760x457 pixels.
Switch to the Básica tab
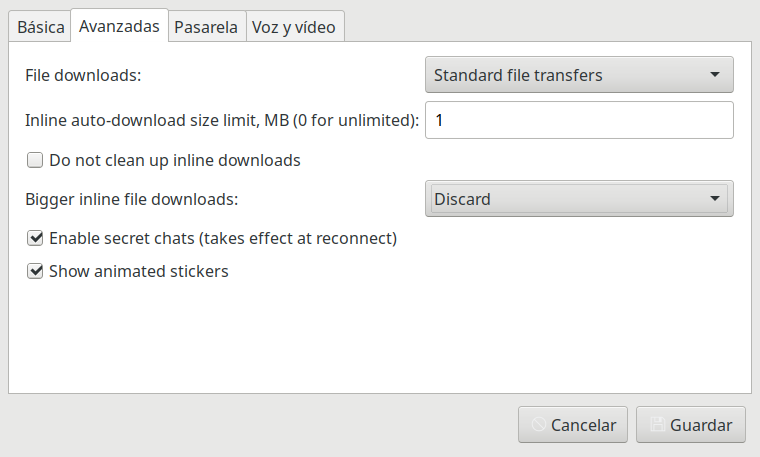pos(40,27)
